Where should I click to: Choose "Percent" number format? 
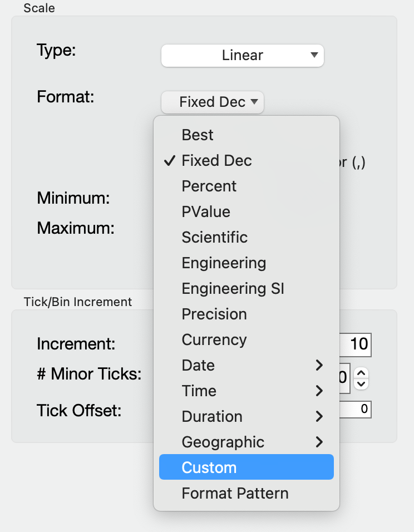click(x=209, y=186)
